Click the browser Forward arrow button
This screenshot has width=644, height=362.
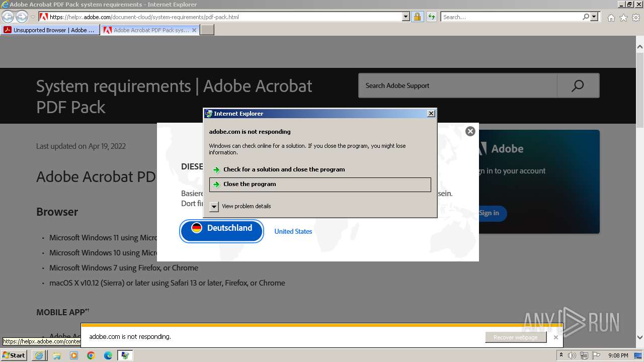pyautogui.click(x=22, y=17)
